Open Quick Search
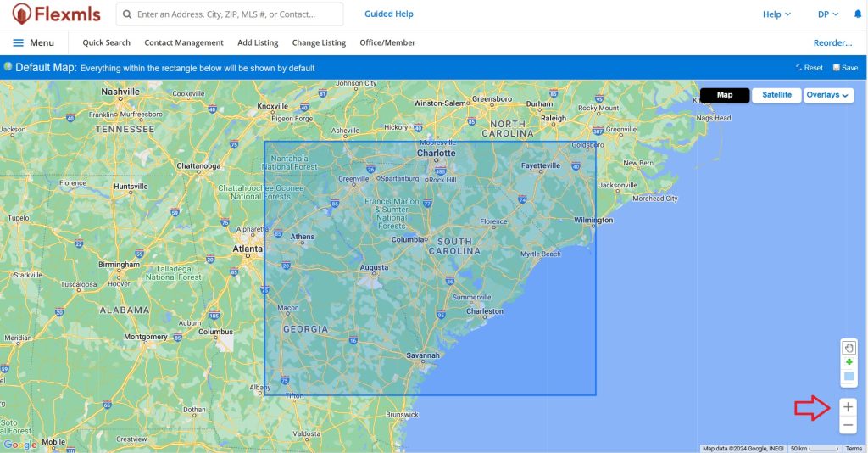868x453 pixels. coord(106,42)
